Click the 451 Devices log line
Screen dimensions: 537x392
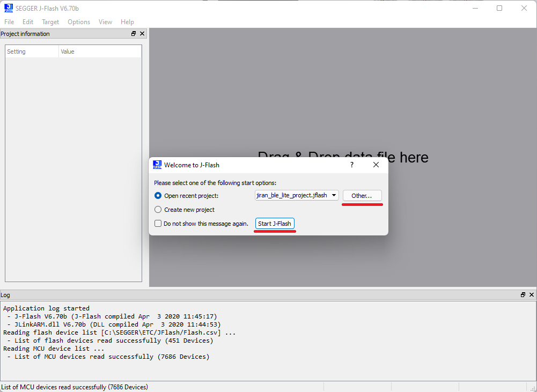click(110, 341)
